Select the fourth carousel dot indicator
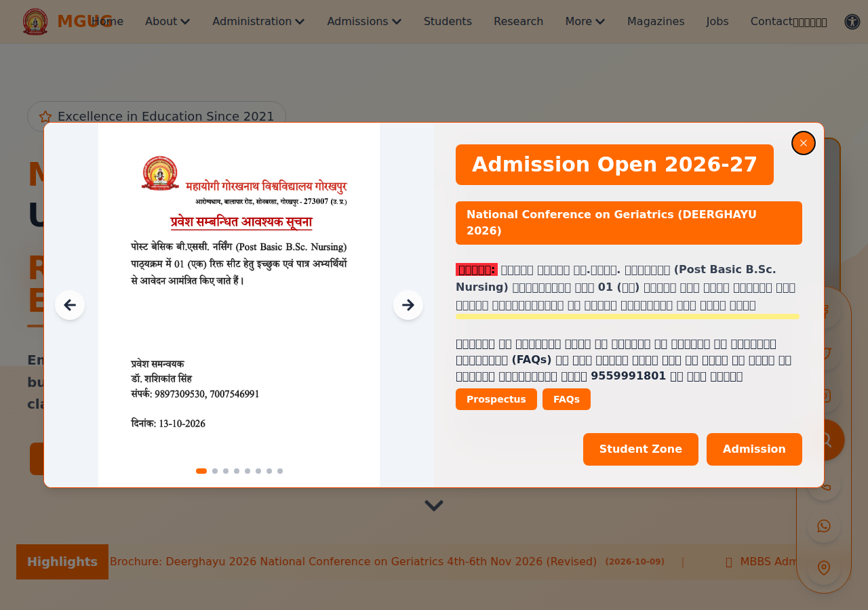Viewport: 868px width, 610px height. coord(237,471)
